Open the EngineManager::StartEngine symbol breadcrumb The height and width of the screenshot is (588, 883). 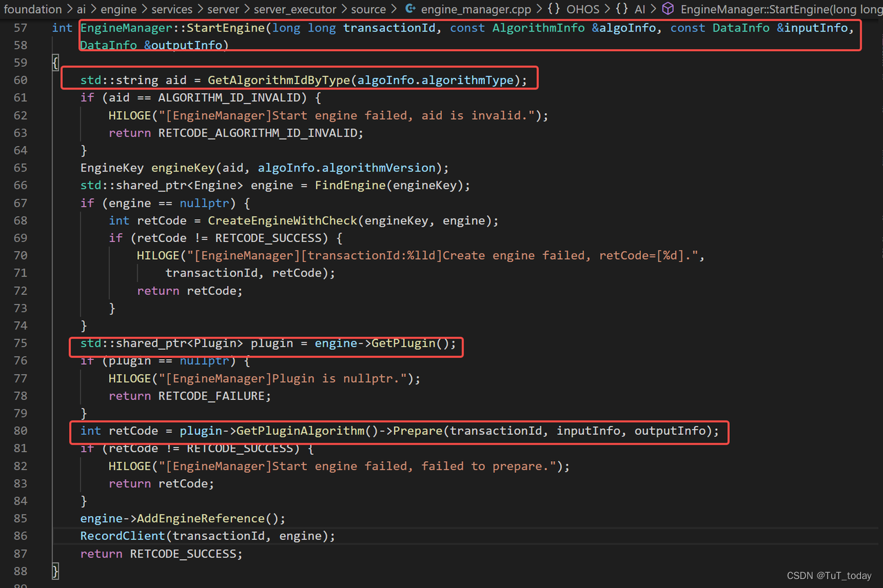781,9
